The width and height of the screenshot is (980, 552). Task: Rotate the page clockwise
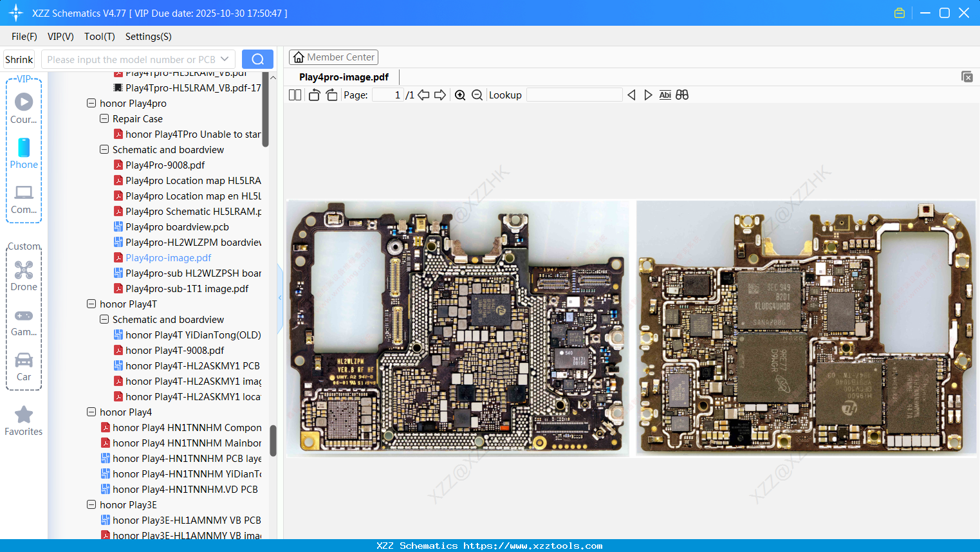[331, 95]
